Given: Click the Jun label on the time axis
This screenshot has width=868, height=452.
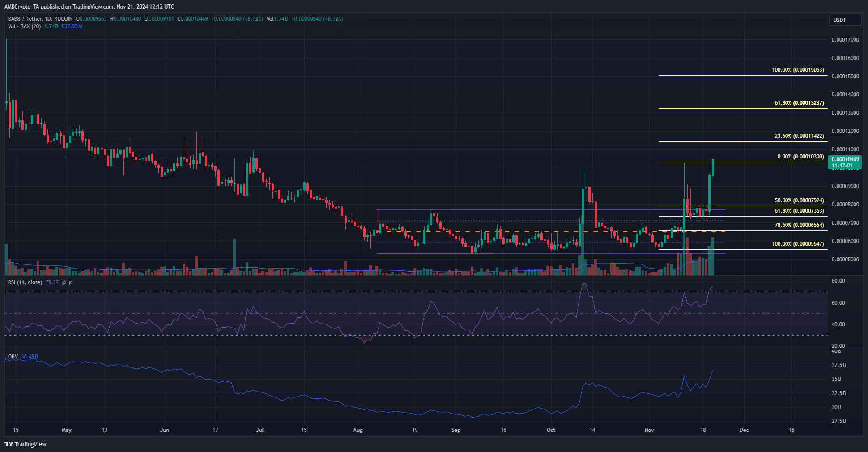Looking at the screenshot, I should point(165,430).
